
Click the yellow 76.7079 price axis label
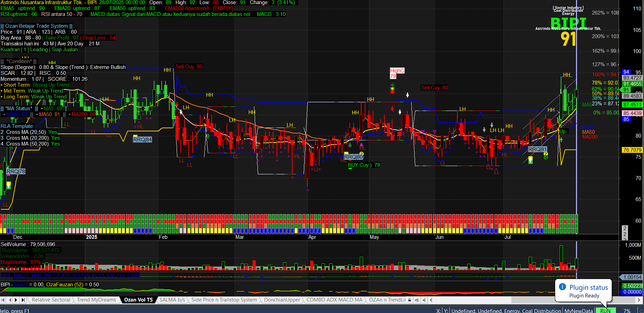point(632,150)
